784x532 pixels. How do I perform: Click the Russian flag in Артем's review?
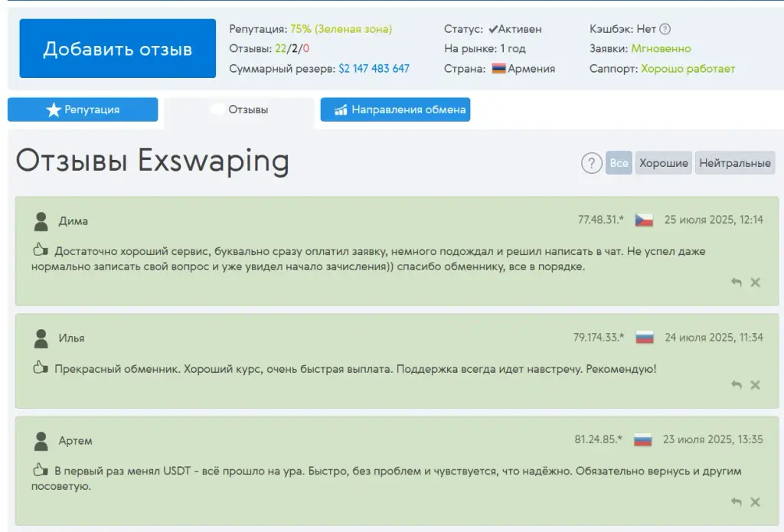pos(642,440)
